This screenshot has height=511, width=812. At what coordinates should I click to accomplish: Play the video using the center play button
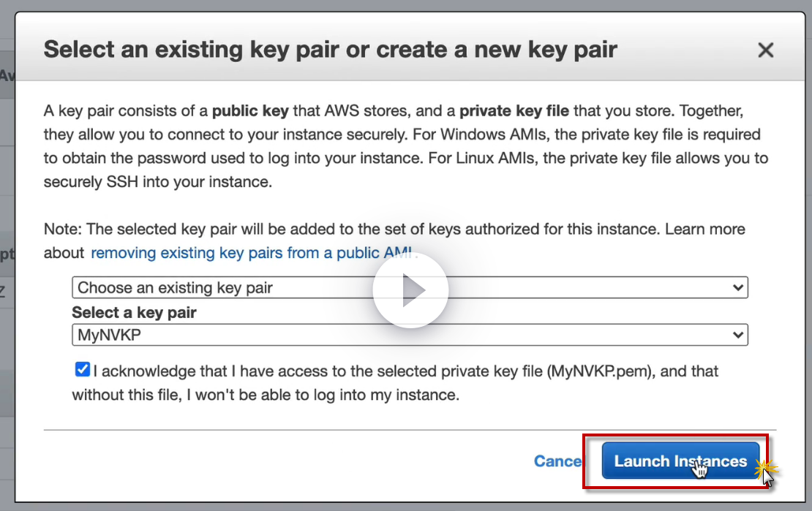pos(410,291)
